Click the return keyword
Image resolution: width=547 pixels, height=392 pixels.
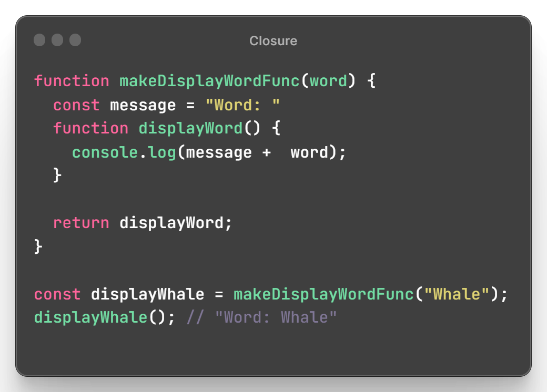tap(81, 223)
